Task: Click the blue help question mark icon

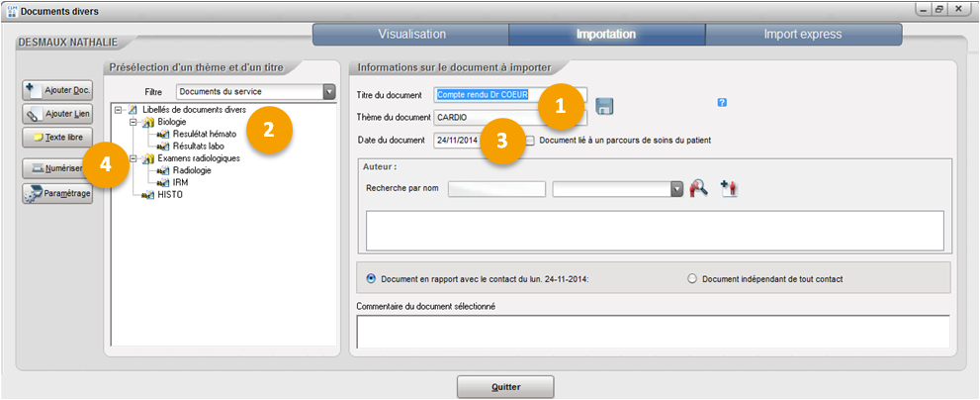Action: [722, 102]
